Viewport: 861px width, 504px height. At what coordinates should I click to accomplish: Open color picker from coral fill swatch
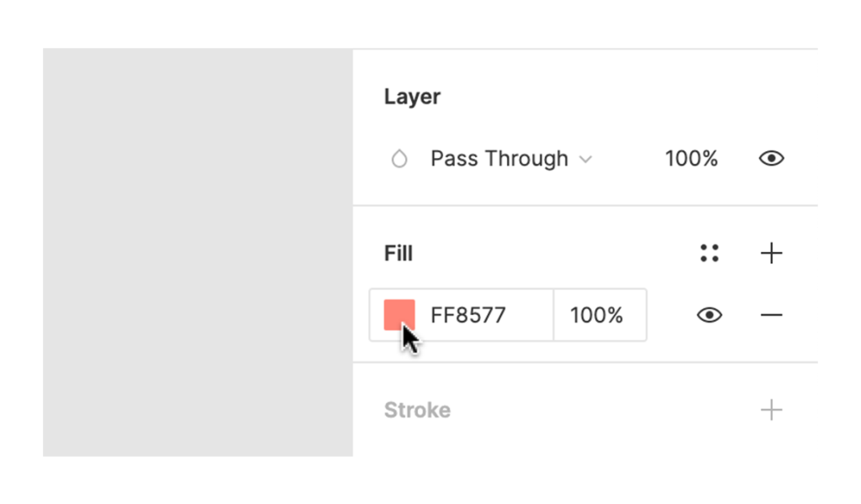(399, 315)
